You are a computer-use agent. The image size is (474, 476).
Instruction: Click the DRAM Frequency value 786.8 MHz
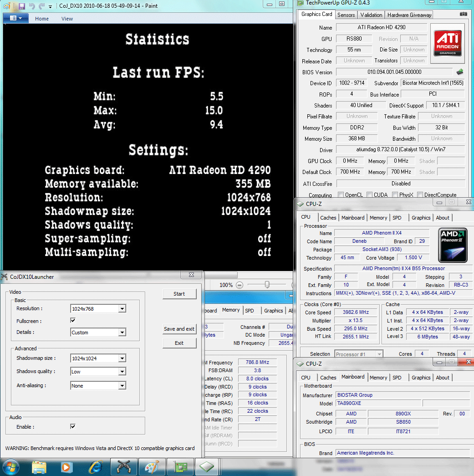[257, 362]
